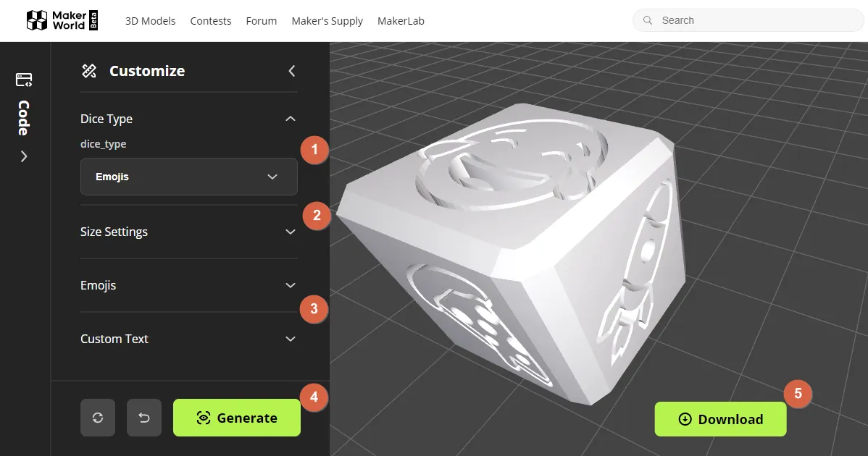Reset parameters using the refresh icon

tap(97, 417)
